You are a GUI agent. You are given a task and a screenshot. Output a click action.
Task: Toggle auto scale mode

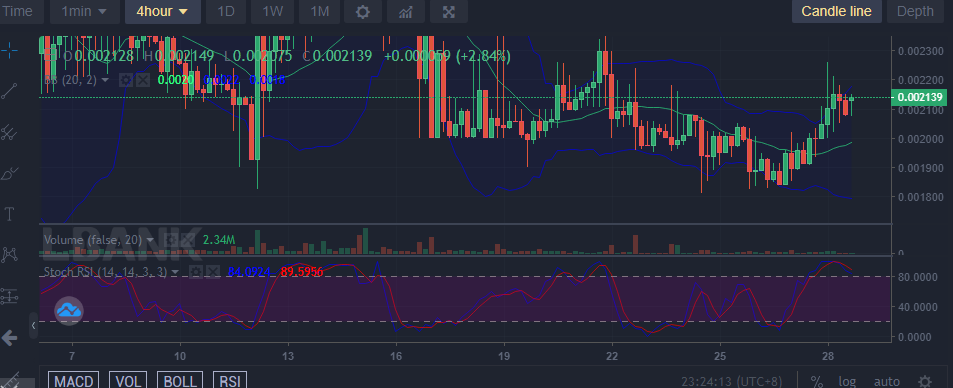point(887,381)
